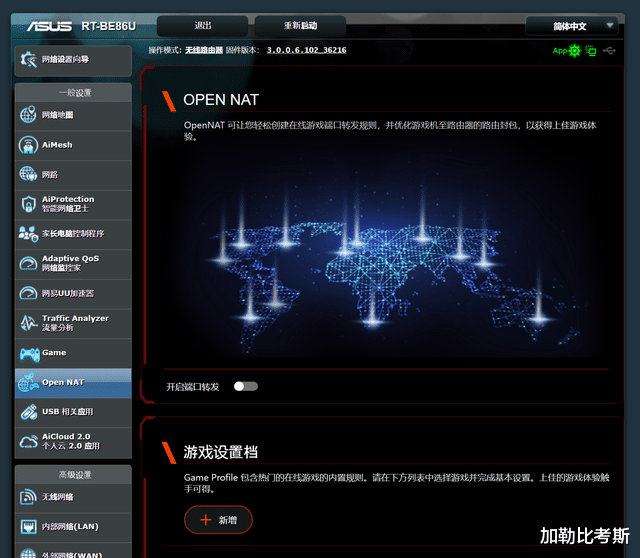Click the green App gear icon

coord(575,51)
